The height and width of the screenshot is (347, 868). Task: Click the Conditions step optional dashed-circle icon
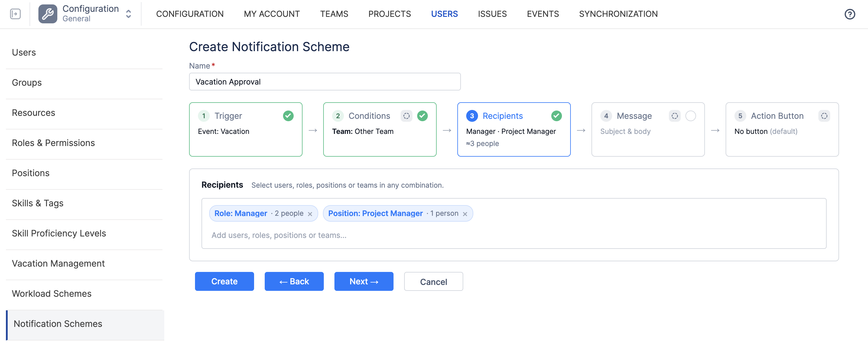point(406,116)
